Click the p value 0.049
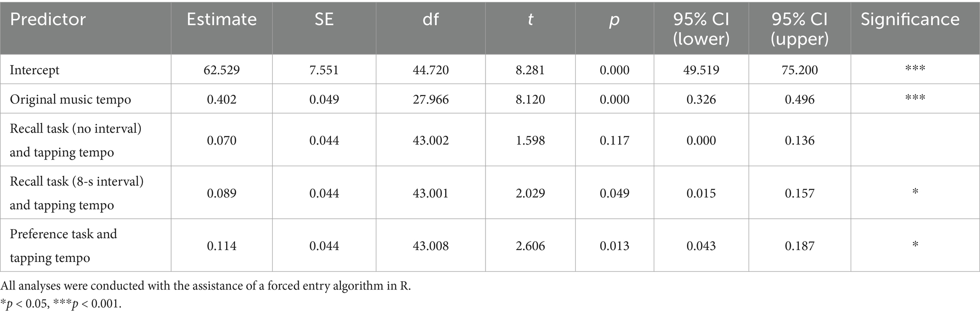This screenshot has width=980, height=315. pyautogui.click(x=614, y=193)
